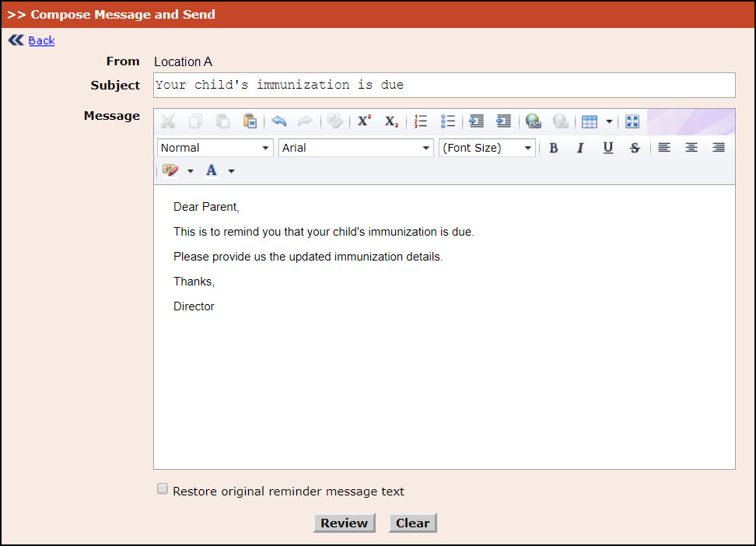Open the Arial font name dropdown
This screenshot has height=546, width=756.
355,148
